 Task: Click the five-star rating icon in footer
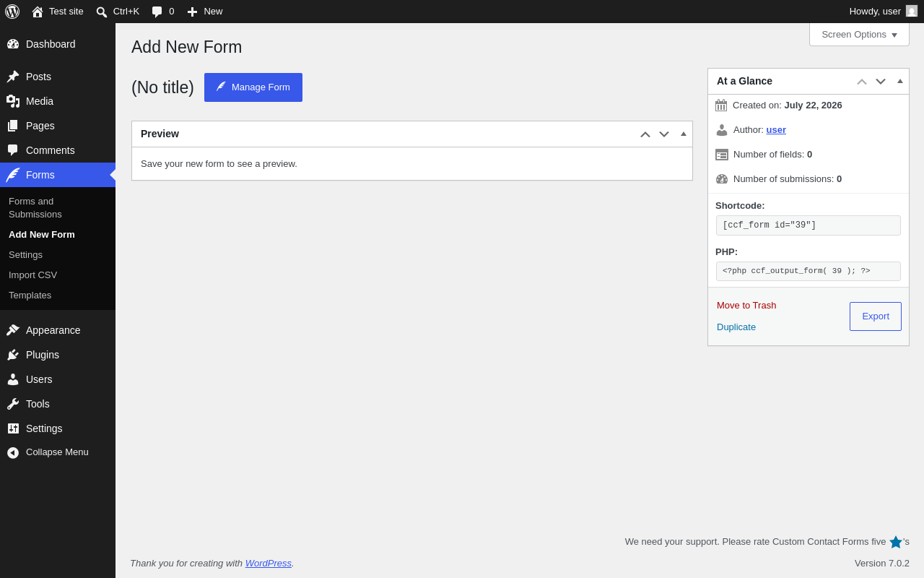(896, 542)
